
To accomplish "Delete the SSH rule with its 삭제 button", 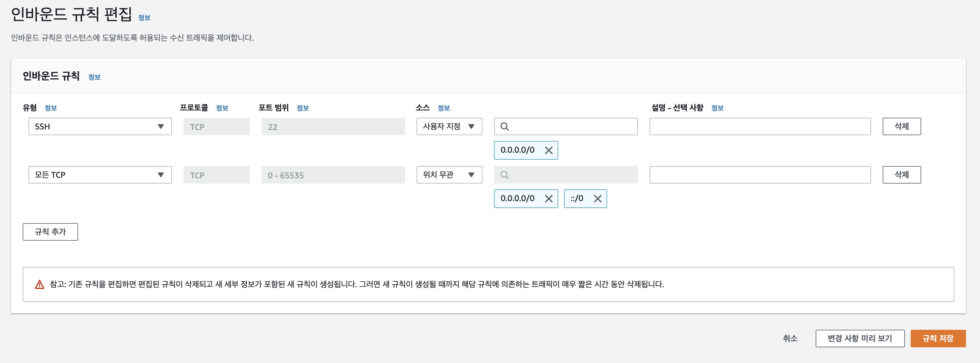I will (x=901, y=127).
